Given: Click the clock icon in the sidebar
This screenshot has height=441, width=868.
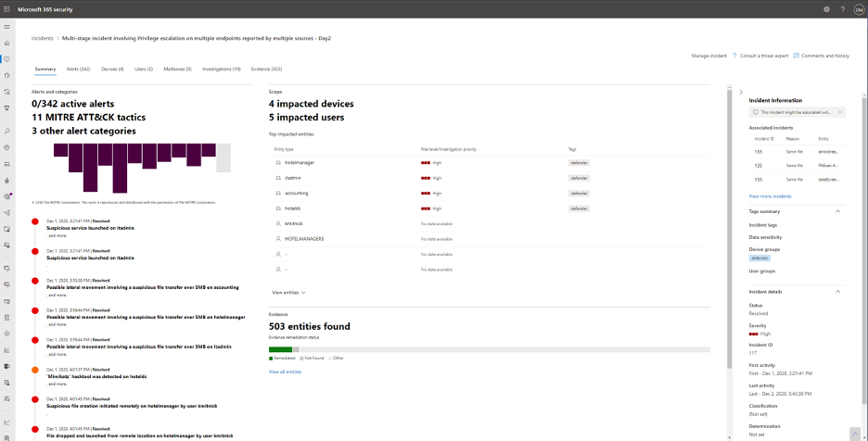Looking at the screenshot, I should [x=6, y=147].
